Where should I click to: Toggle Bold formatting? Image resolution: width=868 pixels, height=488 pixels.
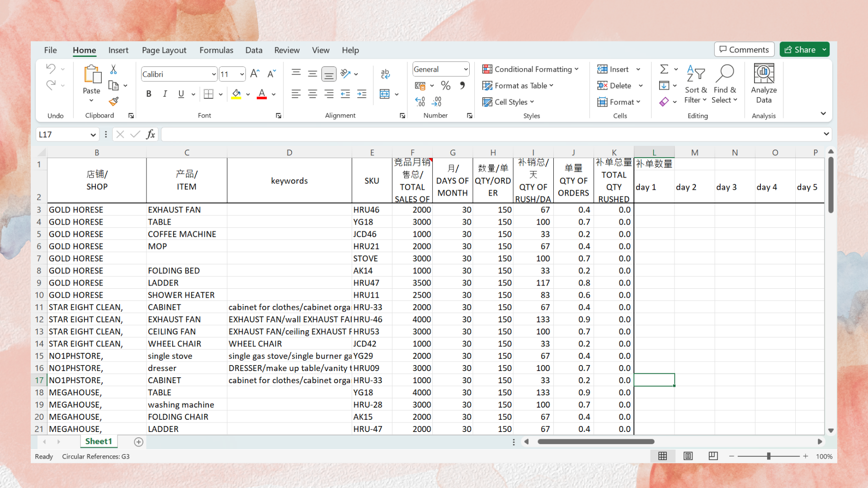click(149, 94)
